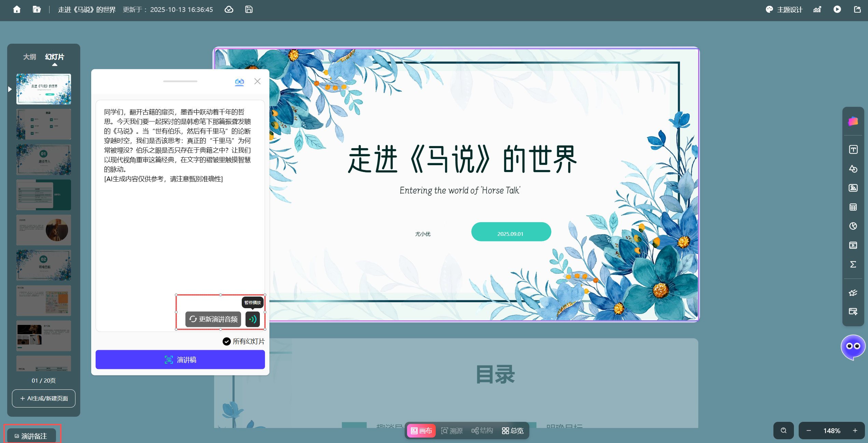This screenshot has height=443, width=868.
Task: Pause the speech audio playback
Action: tap(252, 319)
